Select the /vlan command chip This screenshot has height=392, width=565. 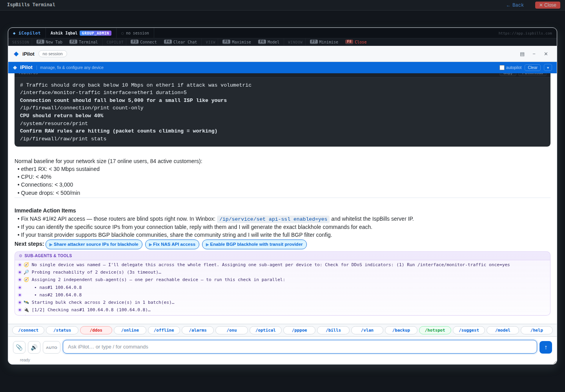coord(367,330)
